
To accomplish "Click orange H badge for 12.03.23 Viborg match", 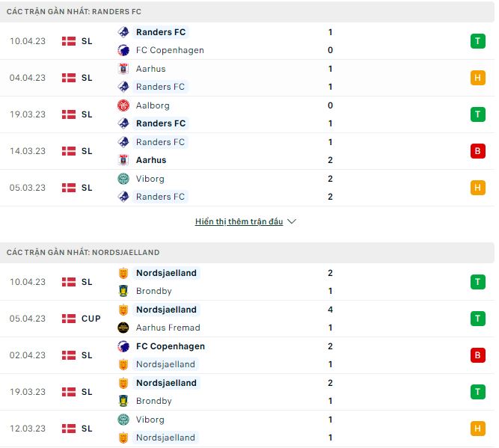I will pyautogui.click(x=477, y=429).
